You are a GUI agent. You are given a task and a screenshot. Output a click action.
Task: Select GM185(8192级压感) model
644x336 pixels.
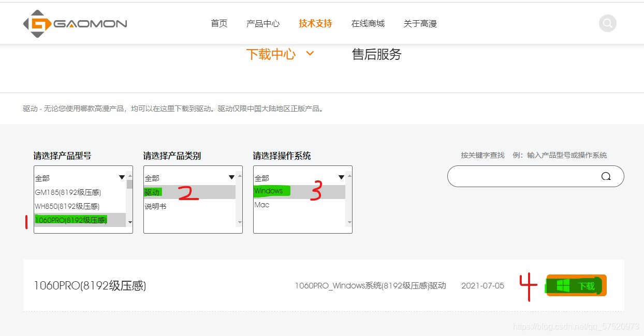point(80,192)
